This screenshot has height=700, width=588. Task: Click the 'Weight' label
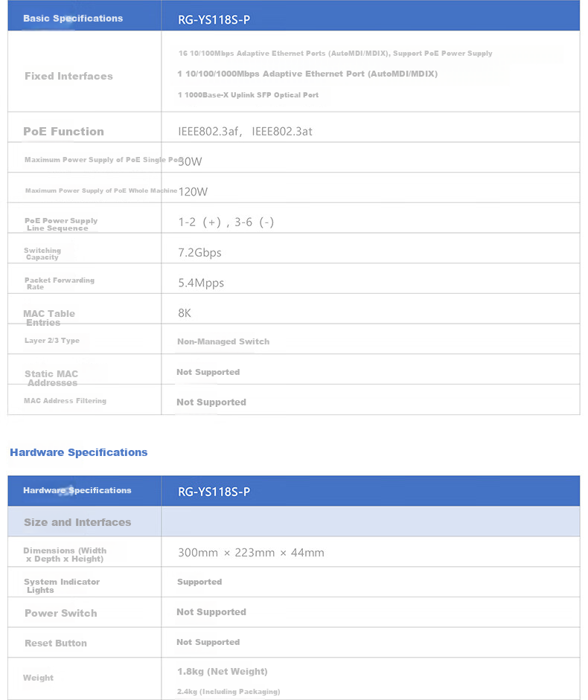(x=39, y=678)
